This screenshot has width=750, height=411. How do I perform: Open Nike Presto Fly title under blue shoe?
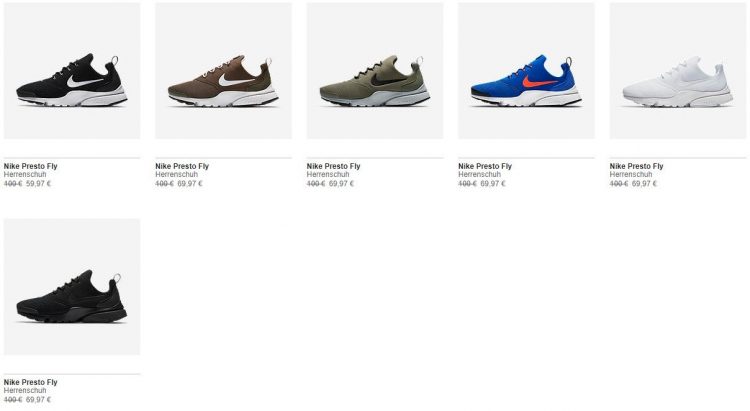click(x=485, y=166)
